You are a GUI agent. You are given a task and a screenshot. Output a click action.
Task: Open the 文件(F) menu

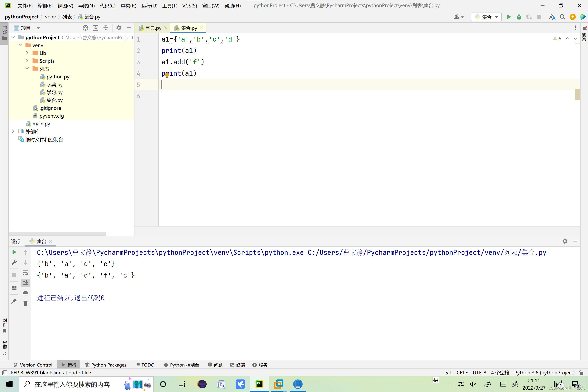pos(25,5)
